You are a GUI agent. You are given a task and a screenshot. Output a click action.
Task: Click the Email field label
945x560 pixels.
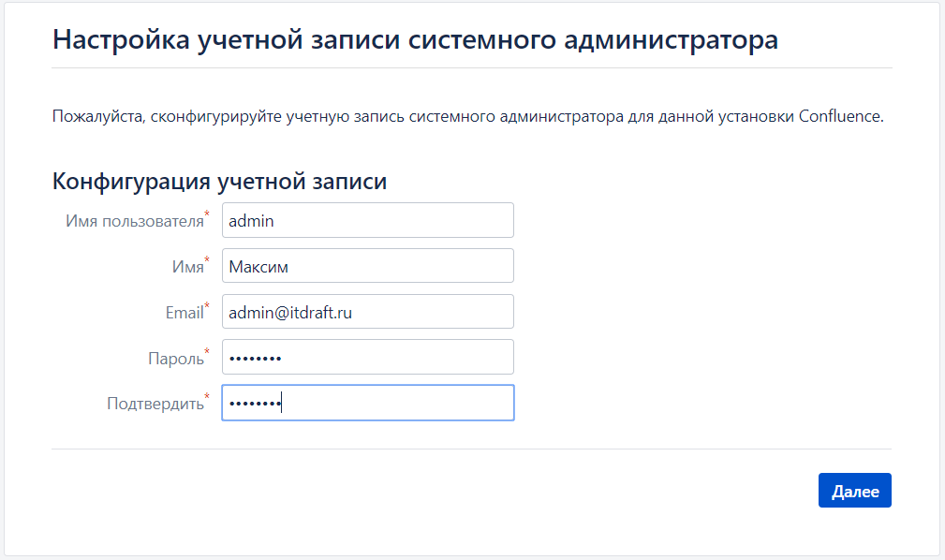(184, 313)
